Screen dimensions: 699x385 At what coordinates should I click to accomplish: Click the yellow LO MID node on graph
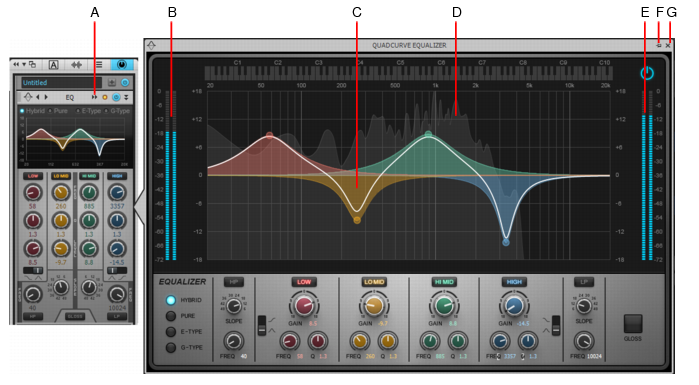coord(357,220)
